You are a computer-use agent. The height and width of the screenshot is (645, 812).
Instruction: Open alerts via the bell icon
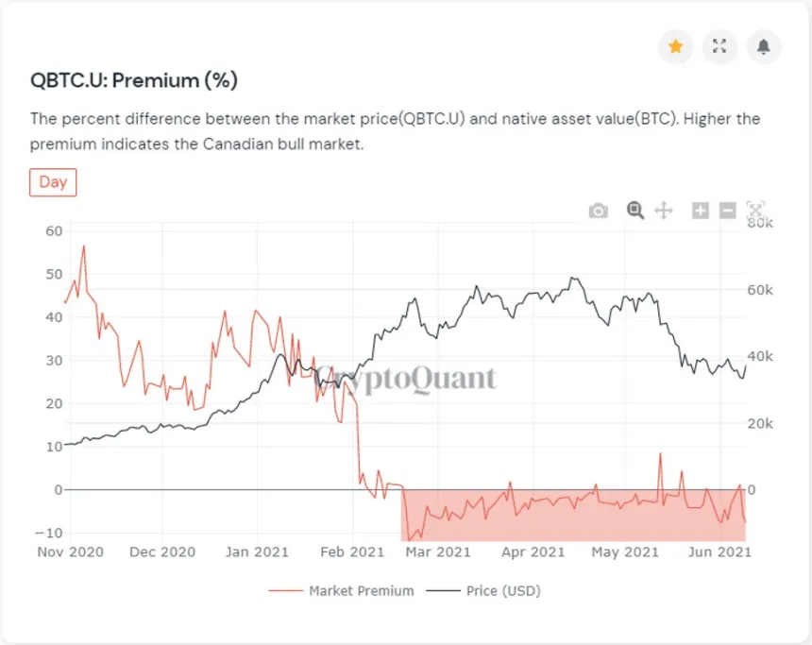[x=763, y=46]
